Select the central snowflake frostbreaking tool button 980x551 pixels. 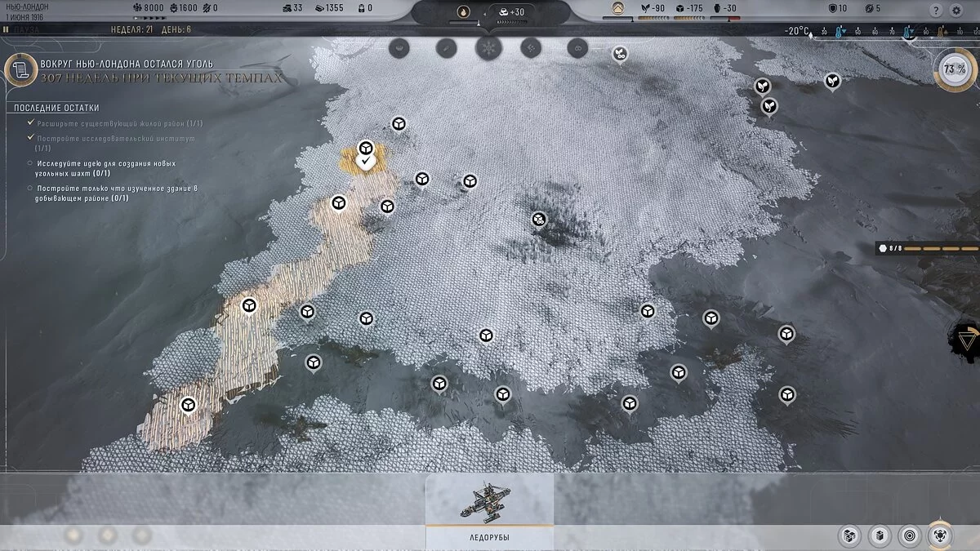click(x=489, y=47)
